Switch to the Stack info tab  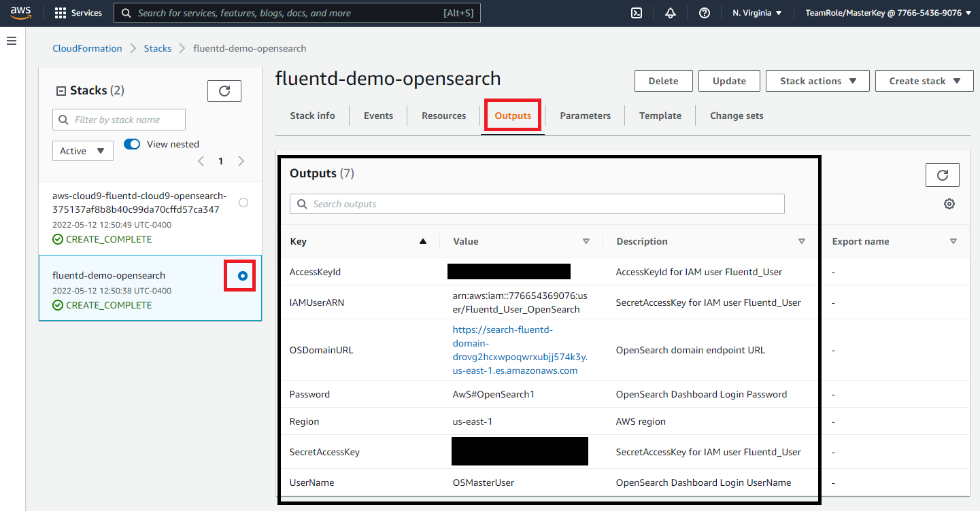[x=312, y=116]
